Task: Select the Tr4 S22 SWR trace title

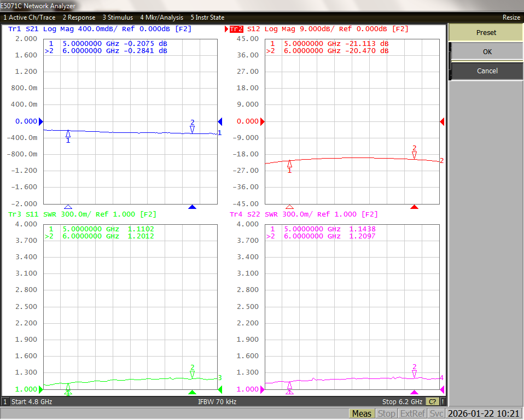Action: pyautogui.click(x=304, y=214)
